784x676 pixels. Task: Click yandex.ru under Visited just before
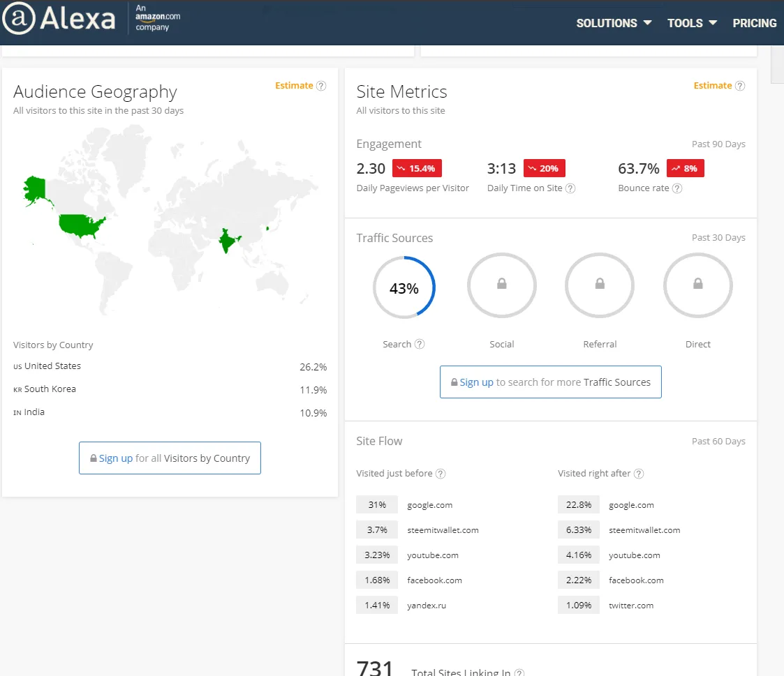click(427, 605)
